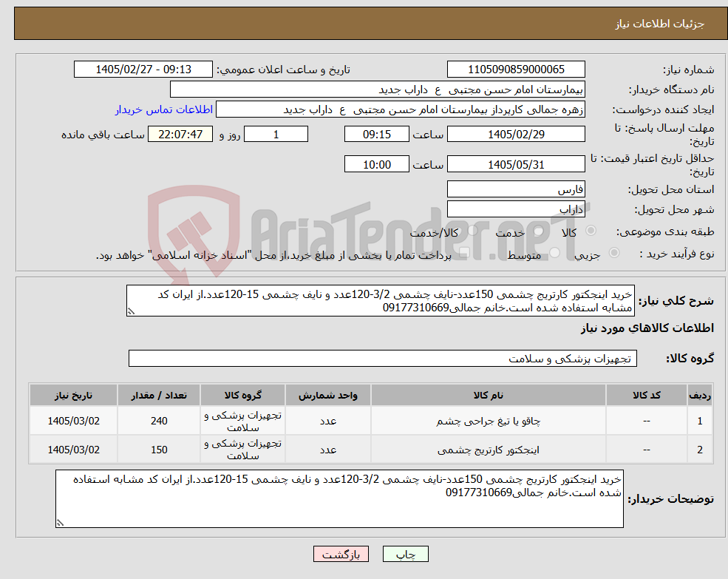Open اطلاعات تماس خریدار link
This screenshot has height=579, width=728.
tap(164, 109)
